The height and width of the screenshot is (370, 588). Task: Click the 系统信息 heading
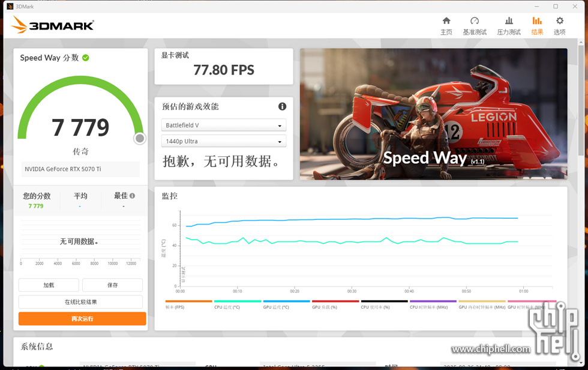37,347
